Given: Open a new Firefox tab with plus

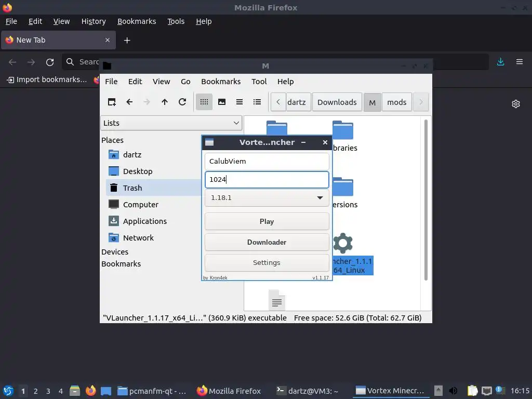Looking at the screenshot, I should (127, 41).
